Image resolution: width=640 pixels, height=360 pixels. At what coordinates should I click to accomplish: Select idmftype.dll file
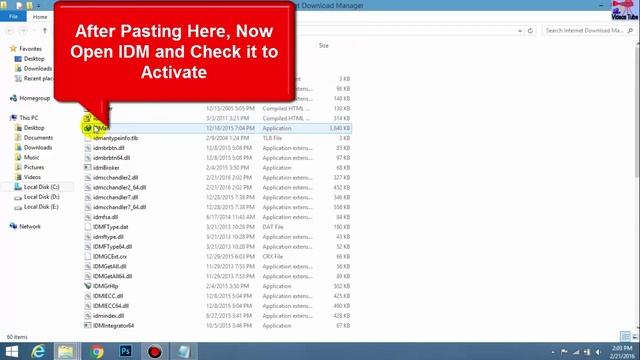[x=108, y=237]
